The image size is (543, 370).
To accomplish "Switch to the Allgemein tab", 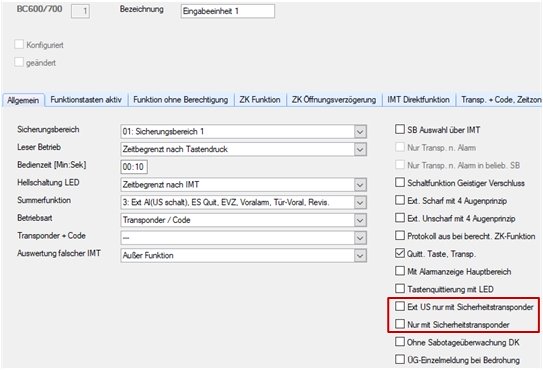I will click(x=23, y=100).
